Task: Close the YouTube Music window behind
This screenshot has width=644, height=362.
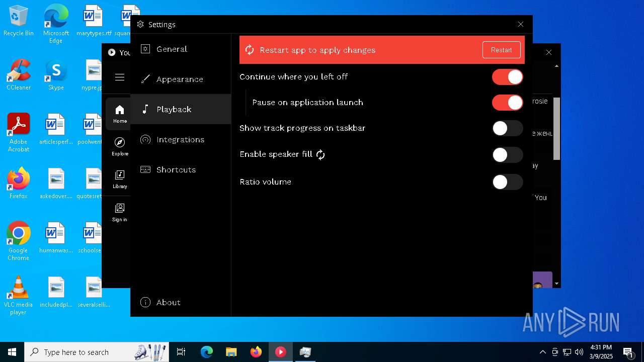Action: [549, 52]
